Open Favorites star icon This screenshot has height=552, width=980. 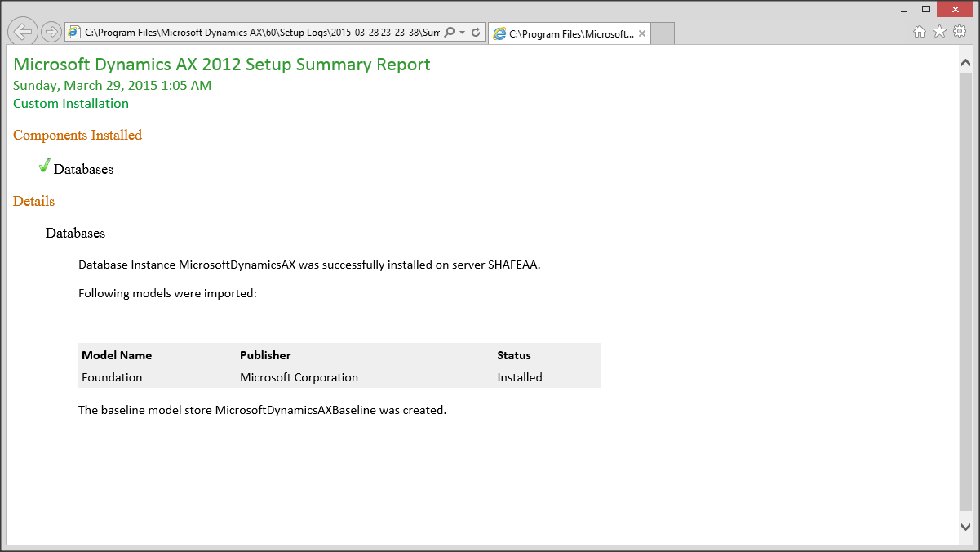coord(939,32)
